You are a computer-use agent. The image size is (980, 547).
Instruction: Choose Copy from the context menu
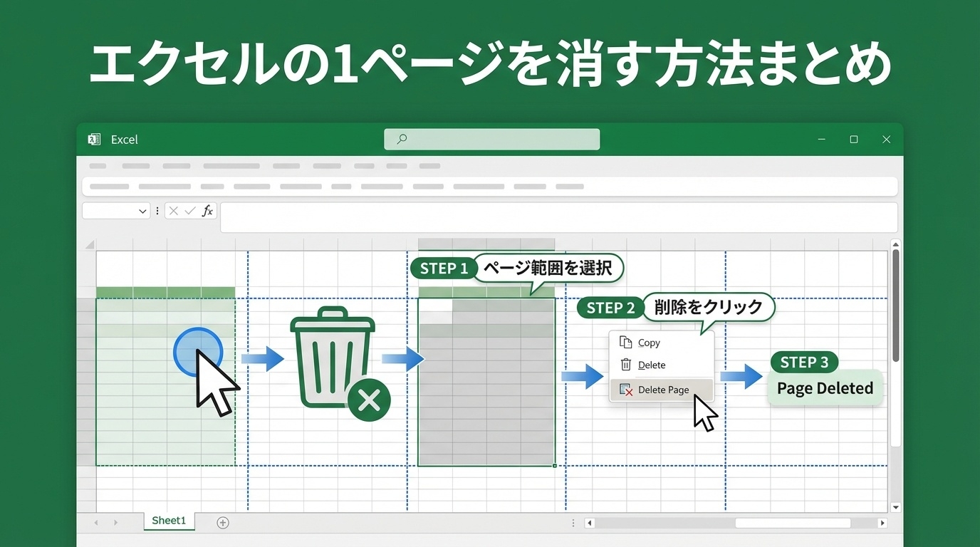648,343
